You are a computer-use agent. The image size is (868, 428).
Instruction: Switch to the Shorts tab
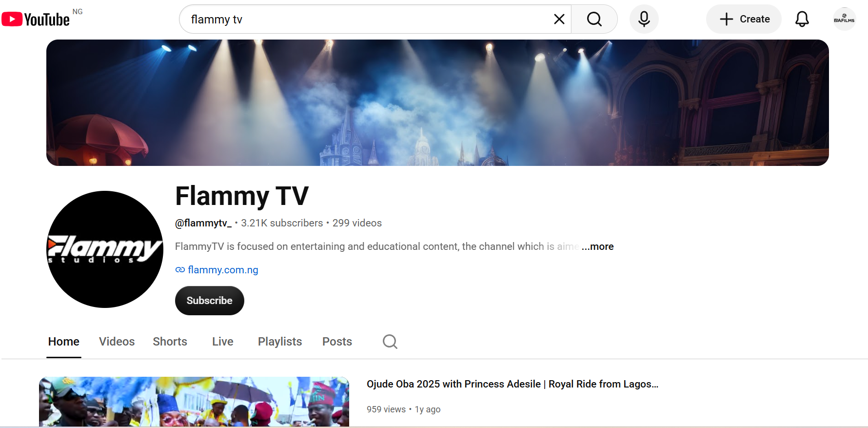pos(170,342)
